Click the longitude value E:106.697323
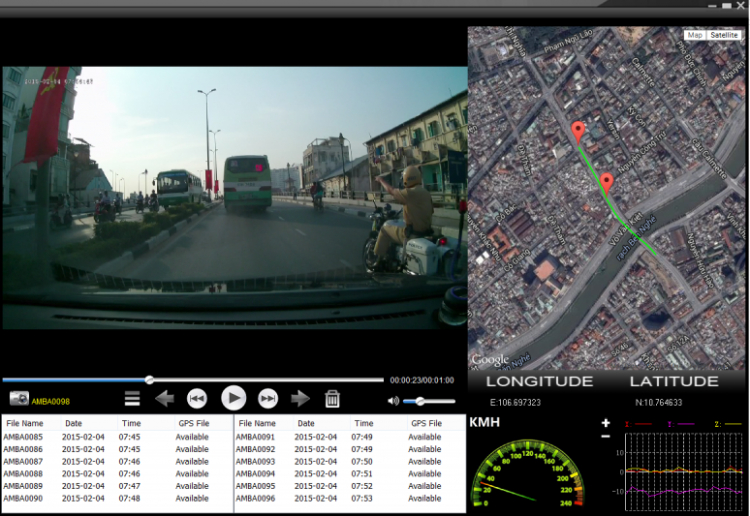The image size is (750, 516). pyautogui.click(x=515, y=403)
